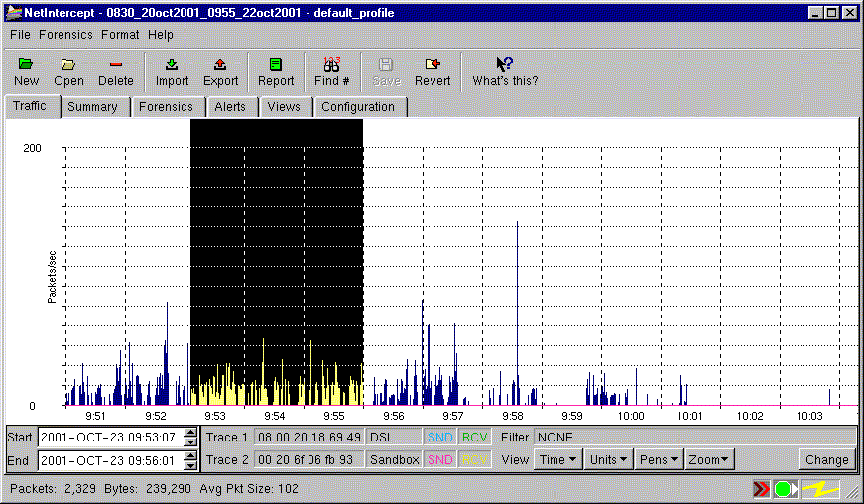Click the DSL trace label button
Viewport: 864px width, 504px height.
tap(394, 438)
